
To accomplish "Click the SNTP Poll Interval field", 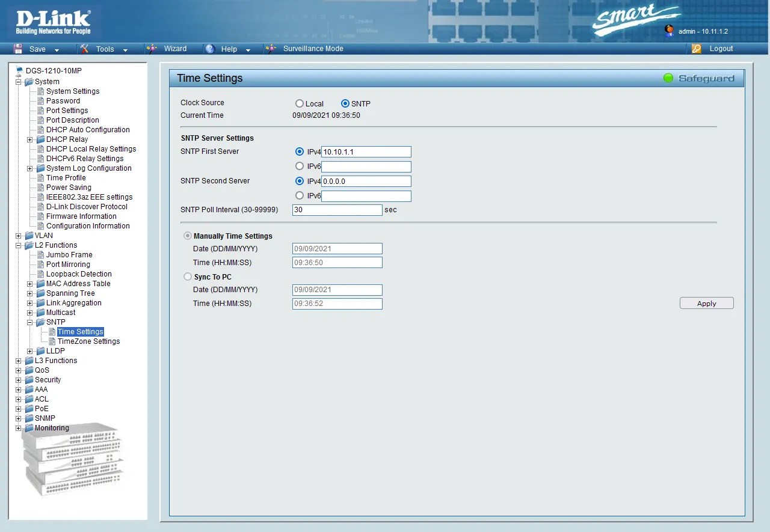I will tap(337, 210).
